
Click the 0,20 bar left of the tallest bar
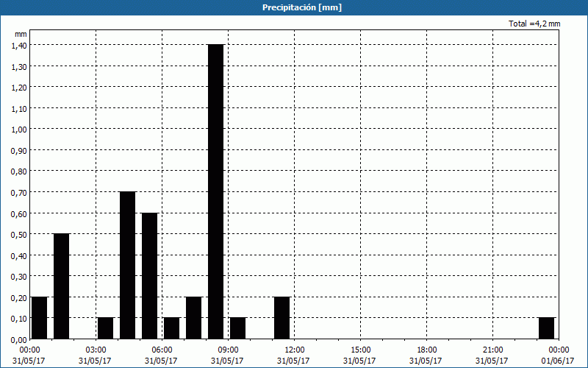(x=194, y=318)
